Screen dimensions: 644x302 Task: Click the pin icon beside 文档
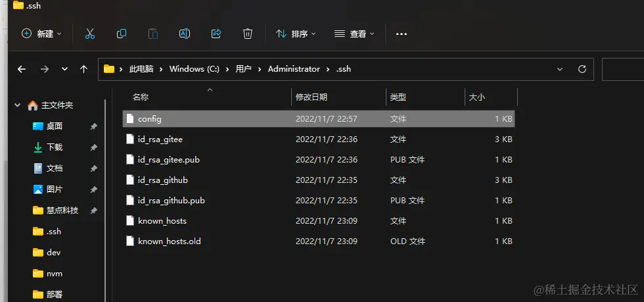click(x=93, y=168)
